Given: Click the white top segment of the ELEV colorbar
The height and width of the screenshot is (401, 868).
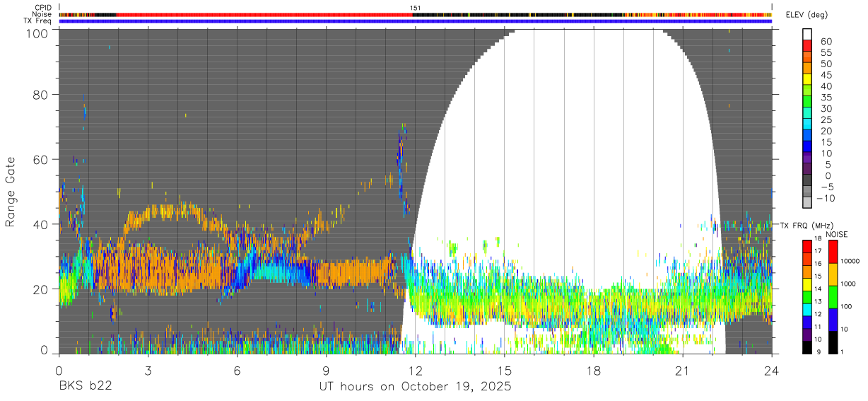Looking at the screenshot, I should 807,34.
